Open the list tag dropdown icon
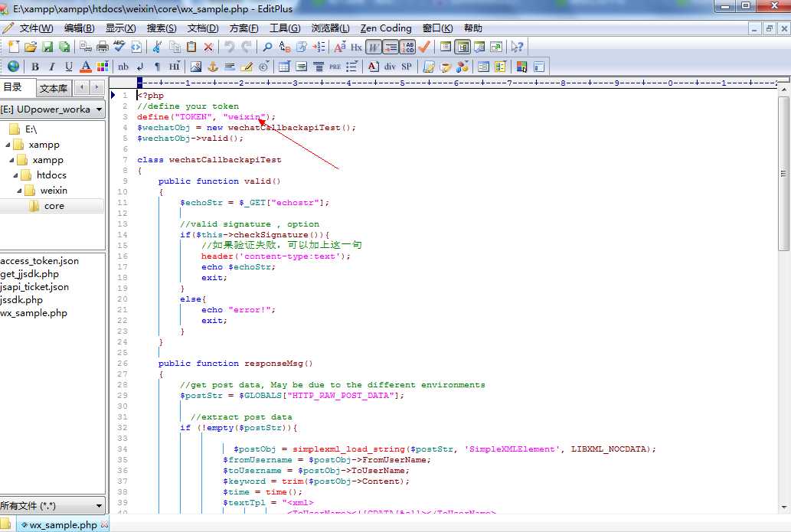The width and height of the screenshot is (791, 532). (x=352, y=67)
